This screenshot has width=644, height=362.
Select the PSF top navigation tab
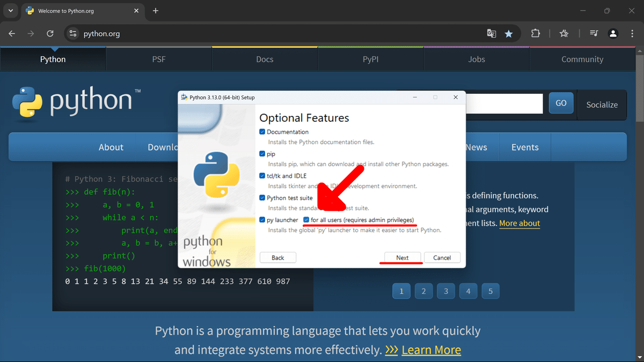point(159,59)
